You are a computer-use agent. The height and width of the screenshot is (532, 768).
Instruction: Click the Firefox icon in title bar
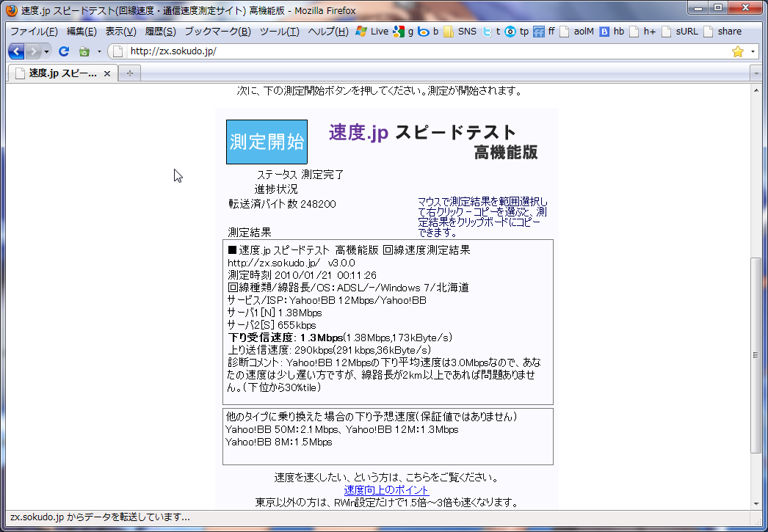tap(12, 10)
